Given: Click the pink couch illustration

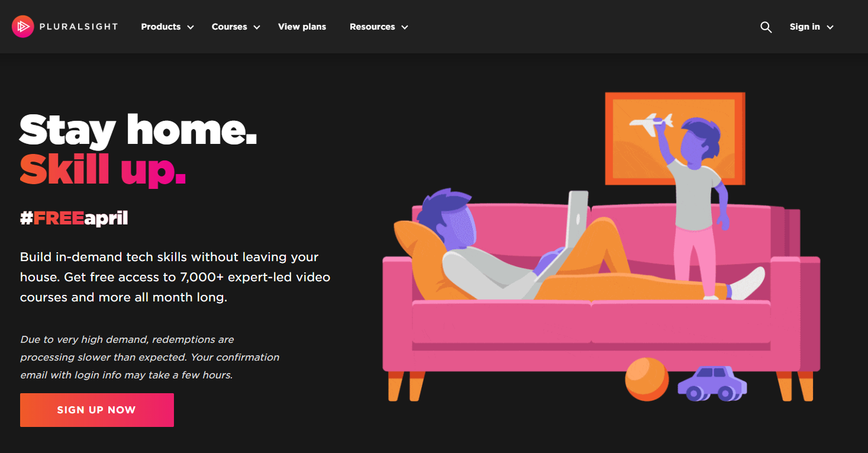Looking at the screenshot, I should tap(601, 302).
